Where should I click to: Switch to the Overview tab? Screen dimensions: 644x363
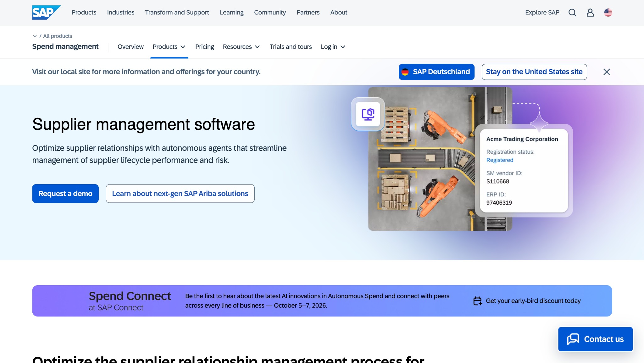130,47
